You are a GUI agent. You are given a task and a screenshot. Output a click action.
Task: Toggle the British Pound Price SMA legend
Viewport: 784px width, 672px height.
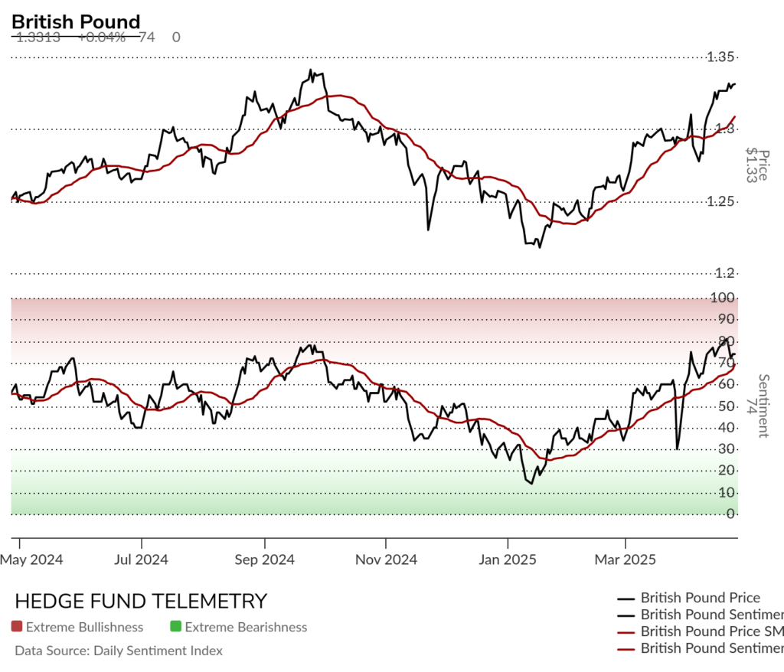tap(700, 631)
